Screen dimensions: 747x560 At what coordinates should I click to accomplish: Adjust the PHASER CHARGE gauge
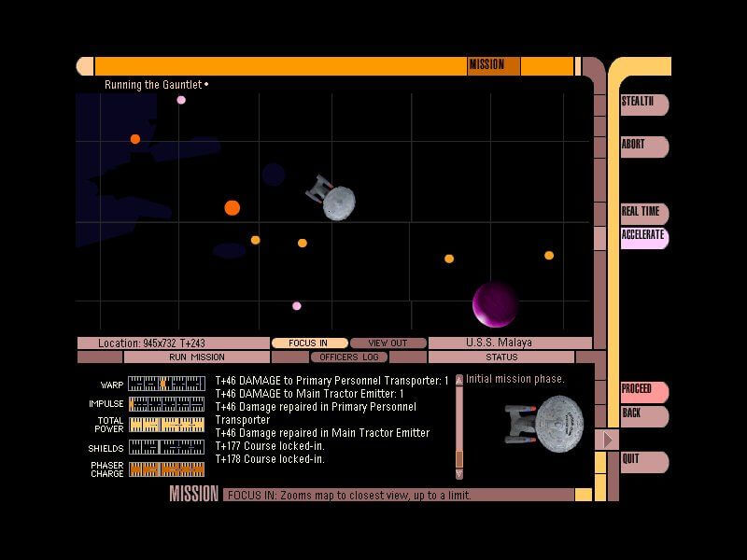coord(167,469)
